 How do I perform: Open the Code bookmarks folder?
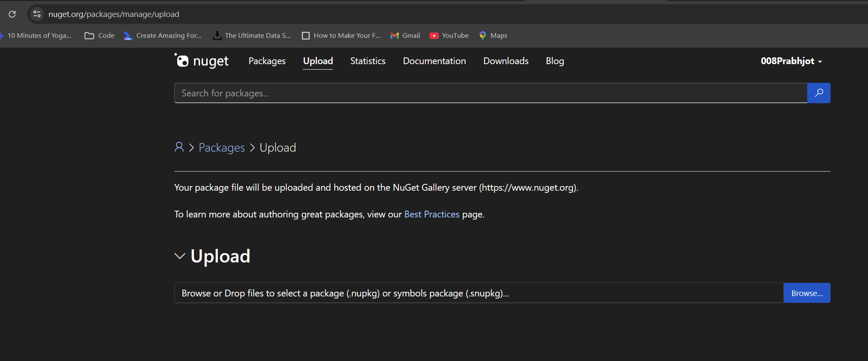pos(100,36)
